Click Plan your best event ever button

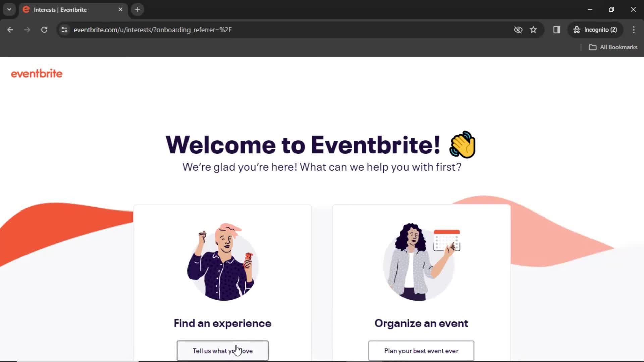(x=421, y=351)
